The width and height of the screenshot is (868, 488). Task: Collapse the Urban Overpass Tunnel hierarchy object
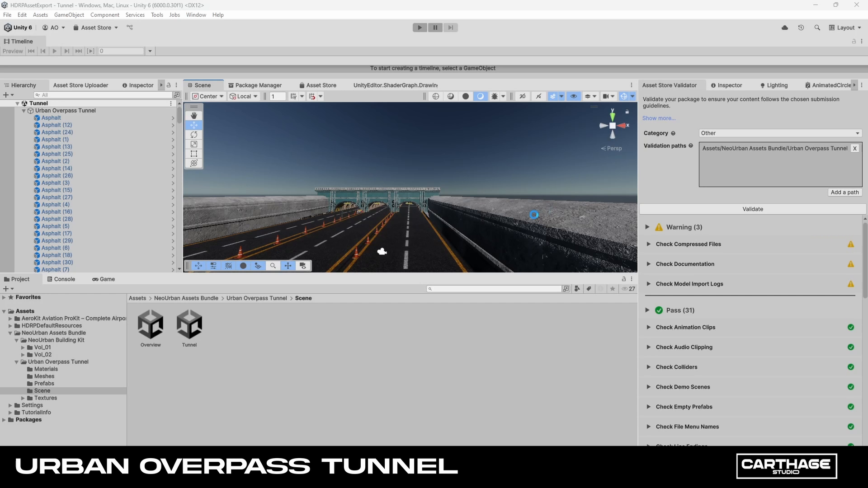tap(24, 111)
